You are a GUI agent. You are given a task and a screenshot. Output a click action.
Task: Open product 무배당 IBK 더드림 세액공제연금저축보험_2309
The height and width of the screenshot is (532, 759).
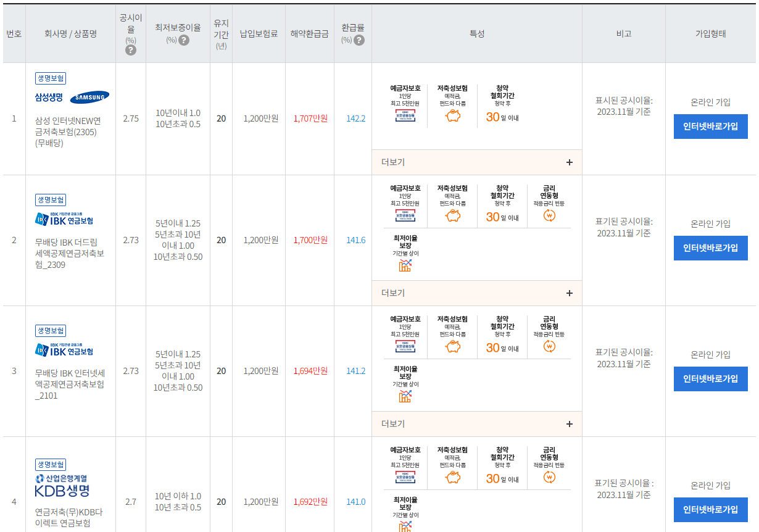[x=70, y=254]
